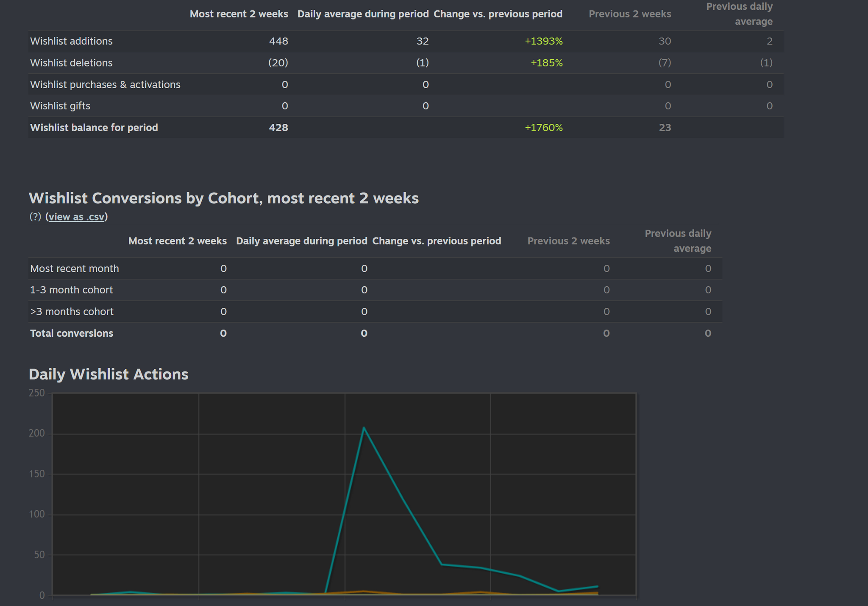868x606 pixels.
Task: Open the view as .csv link
Action: coord(76,217)
